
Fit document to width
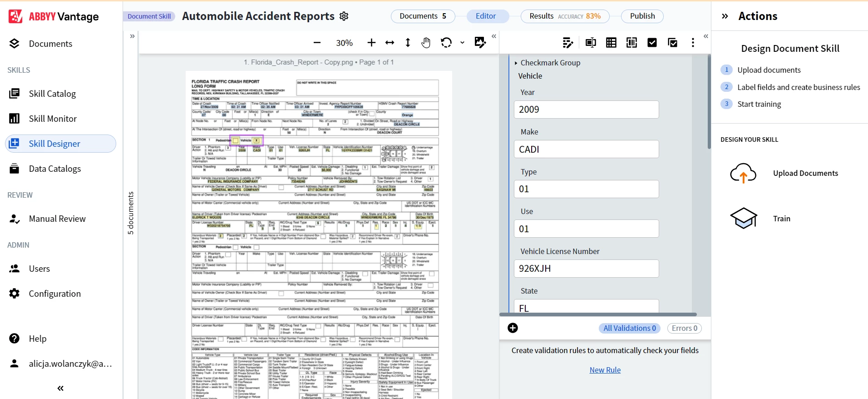click(390, 43)
